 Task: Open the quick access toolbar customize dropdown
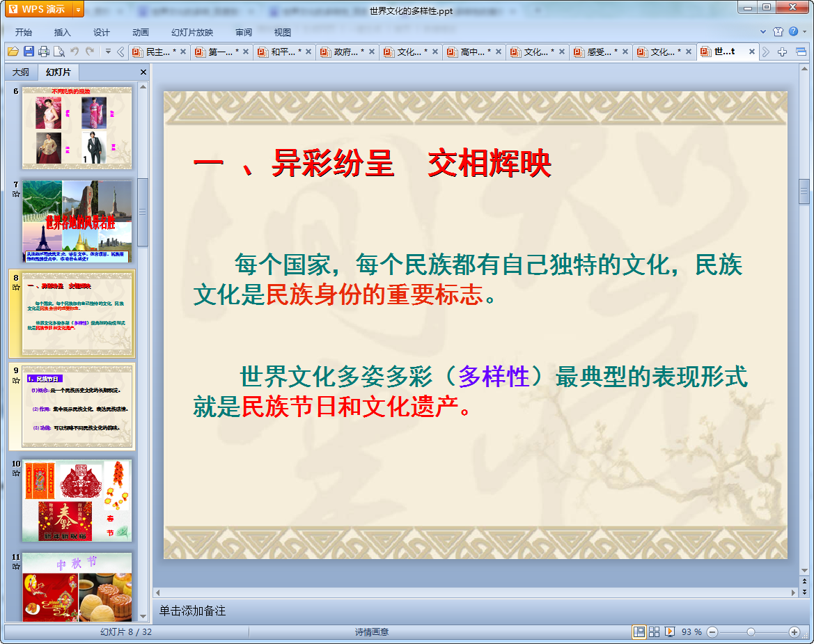tap(108, 52)
